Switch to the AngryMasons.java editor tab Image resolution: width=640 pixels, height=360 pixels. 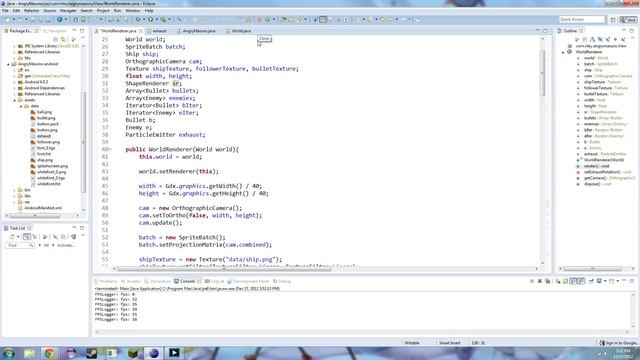[x=199, y=31]
